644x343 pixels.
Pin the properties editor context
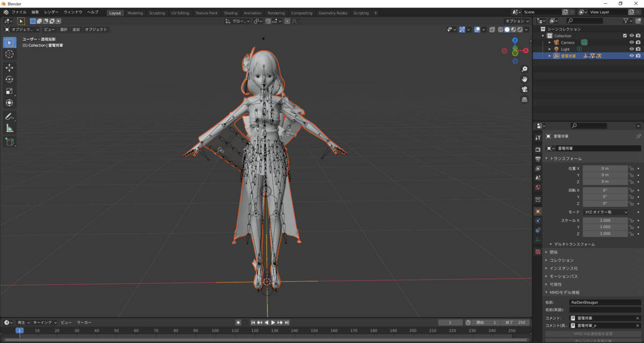(x=639, y=136)
